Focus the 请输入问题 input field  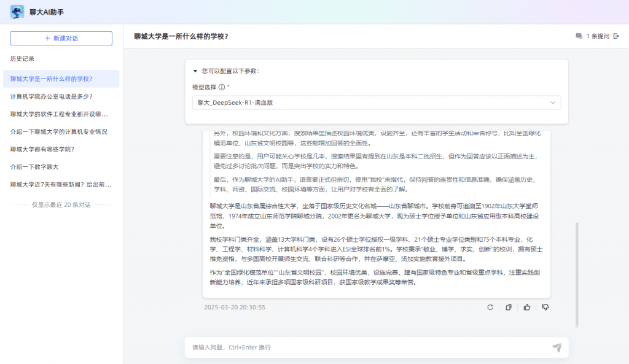[369, 347]
